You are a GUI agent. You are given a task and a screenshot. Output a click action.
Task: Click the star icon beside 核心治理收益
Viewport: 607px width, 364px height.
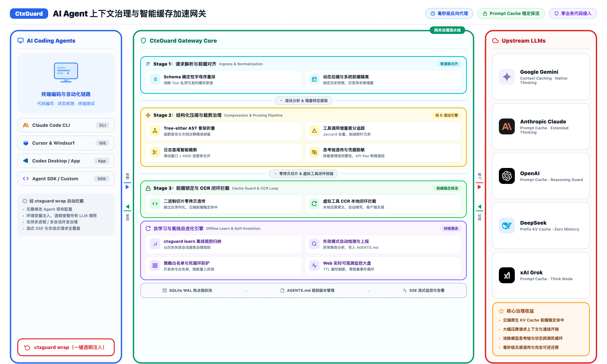point(501,311)
